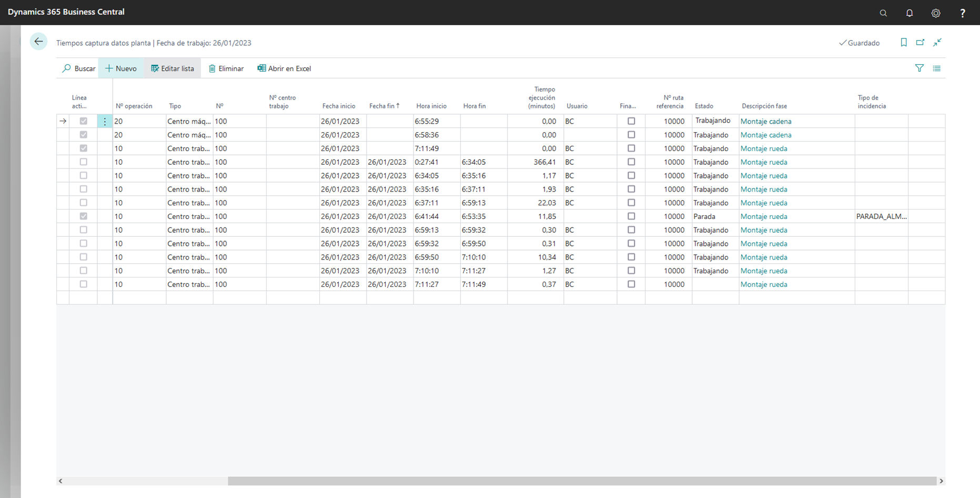Viewport: 980px width, 498px height.
Task: Toggle Línea activa checkbox for Parada row
Action: point(84,216)
